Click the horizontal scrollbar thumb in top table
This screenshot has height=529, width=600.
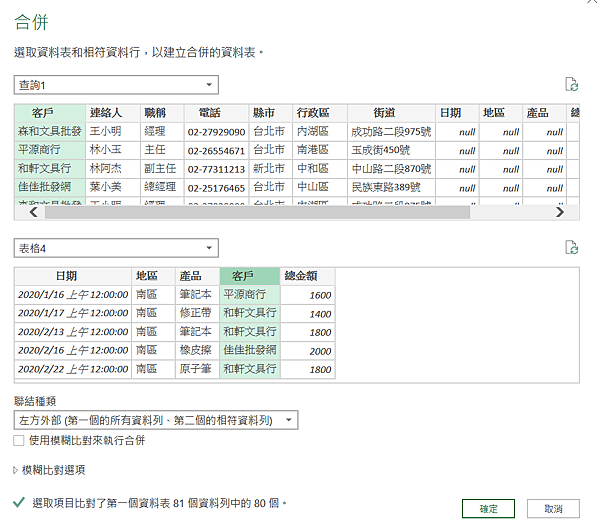(257, 212)
